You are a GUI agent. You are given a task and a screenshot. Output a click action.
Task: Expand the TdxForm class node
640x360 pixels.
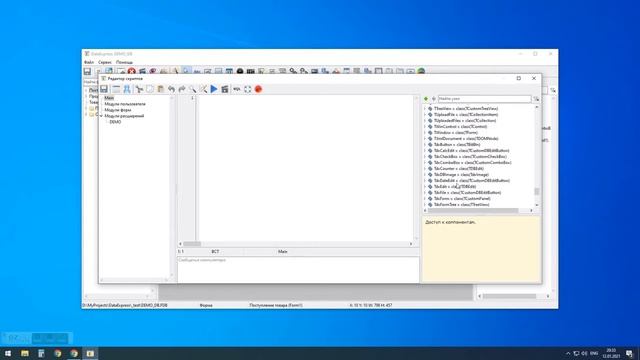pyautogui.click(x=425, y=198)
